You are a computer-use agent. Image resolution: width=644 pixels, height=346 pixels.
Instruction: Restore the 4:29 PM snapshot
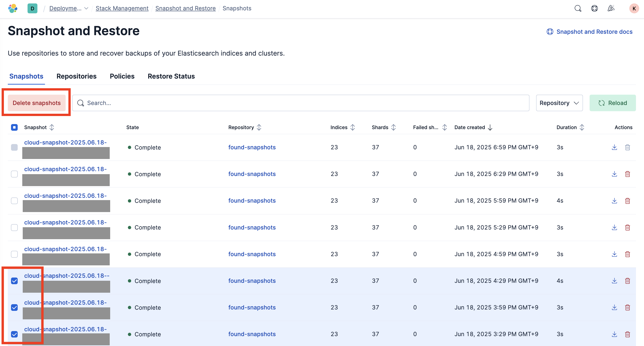[614, 281]
